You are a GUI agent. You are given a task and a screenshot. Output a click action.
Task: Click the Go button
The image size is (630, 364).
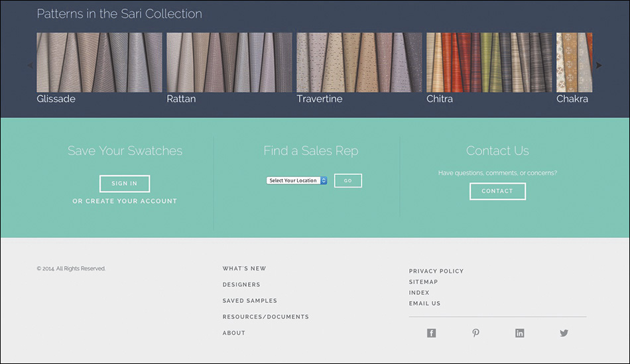point(347,180)
